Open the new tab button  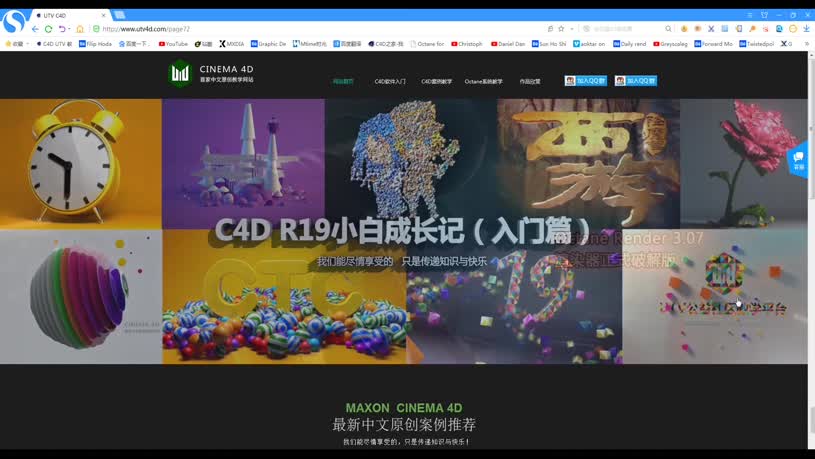(120, 15)
